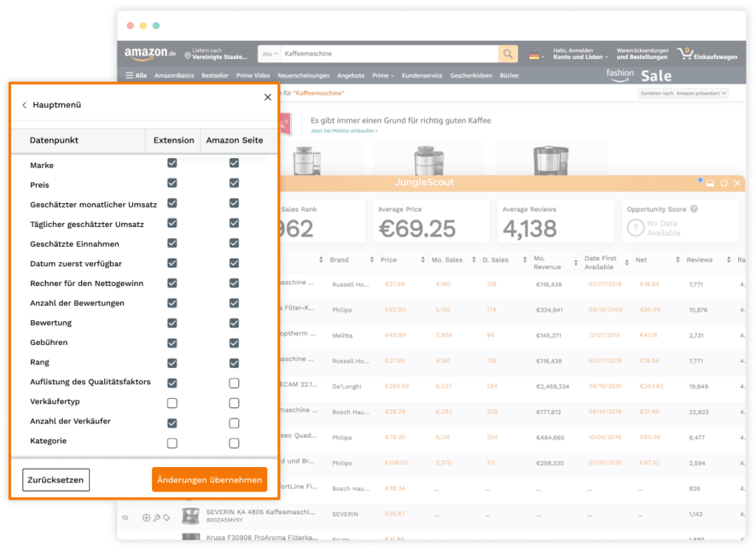Image resolution: width=756 pixels, height=549 pixels.
Task: Enable Kategorie Extension checkbox
Action: [x=172, y=443]
